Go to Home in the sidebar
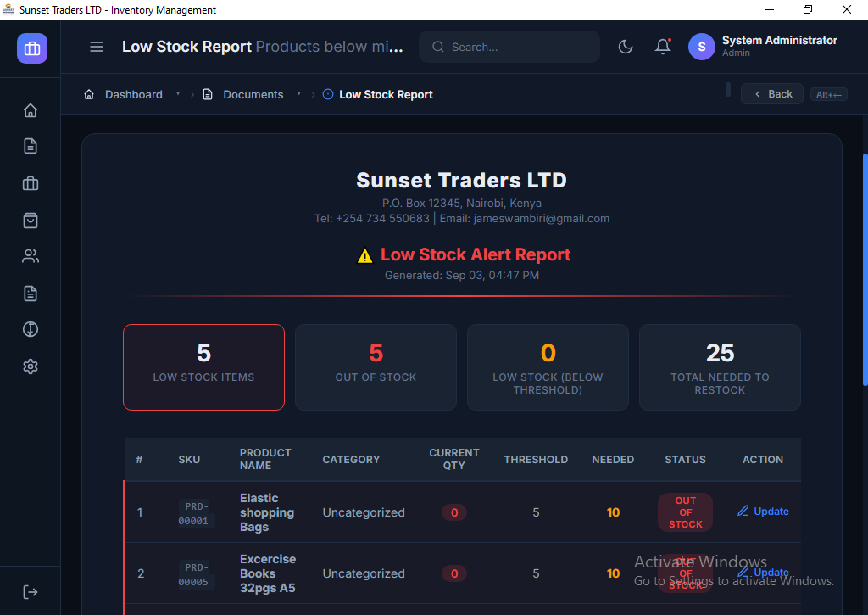868x615 pixels. 31,110
